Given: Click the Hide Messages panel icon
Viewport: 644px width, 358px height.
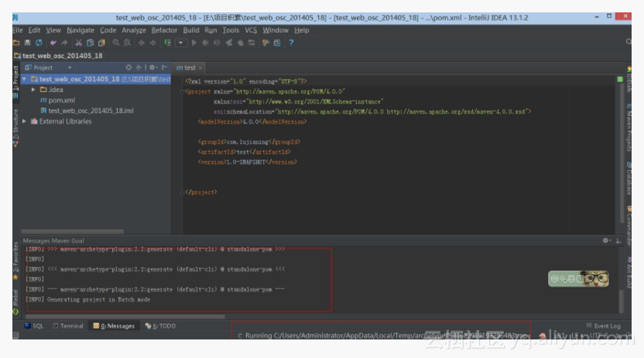Looking at the screenshot, I should coord(618,240).
